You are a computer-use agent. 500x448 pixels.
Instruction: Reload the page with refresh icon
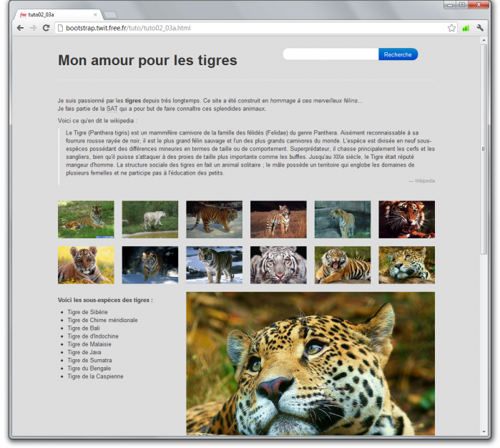[x=46, y=28]
